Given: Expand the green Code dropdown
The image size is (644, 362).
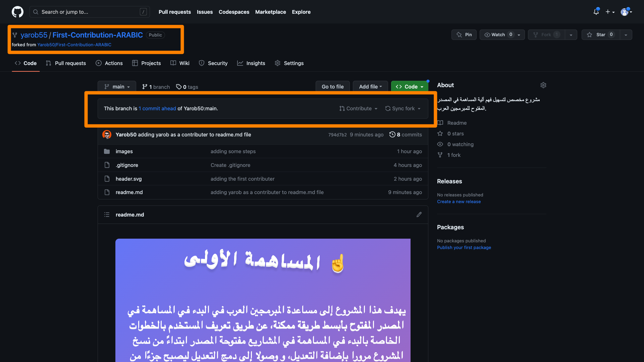Looking at the screenshot, I should pyautogui.click(x=410, y=87).
